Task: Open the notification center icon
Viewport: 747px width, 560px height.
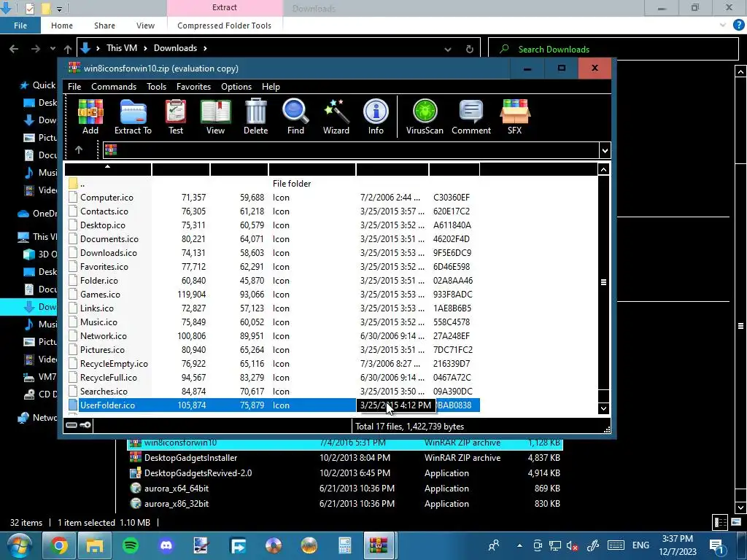Action: [716, 545]
